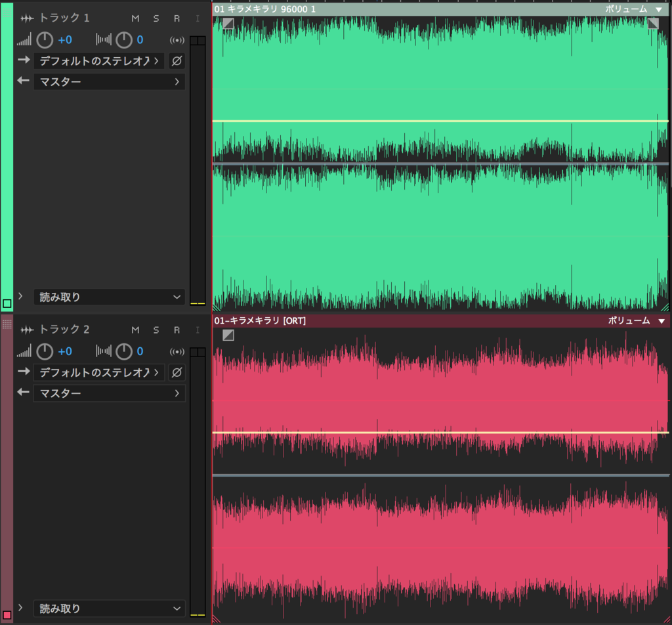Click the output arrow icon on トラック 2

pyautogui.click(x=24, y=392)
